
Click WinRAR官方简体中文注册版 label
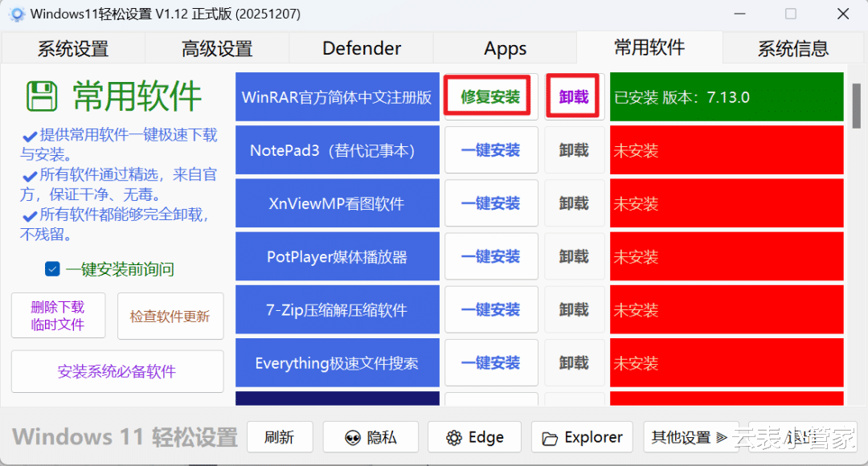337,97
